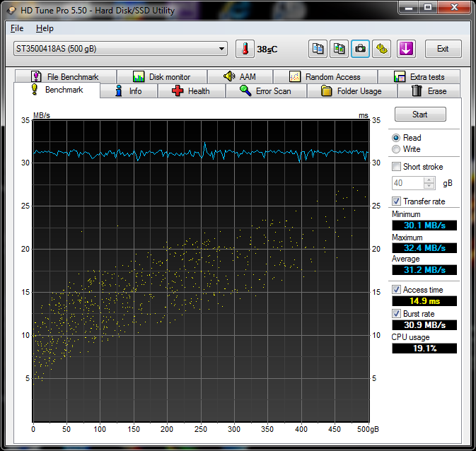Open the Health tab with red cross

[190, 91]
